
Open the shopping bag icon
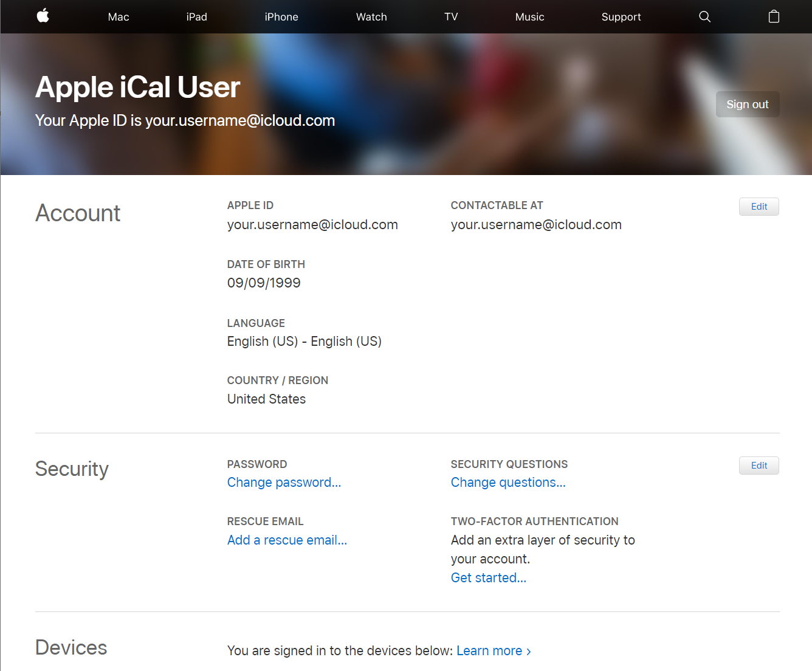click(774, 16)
